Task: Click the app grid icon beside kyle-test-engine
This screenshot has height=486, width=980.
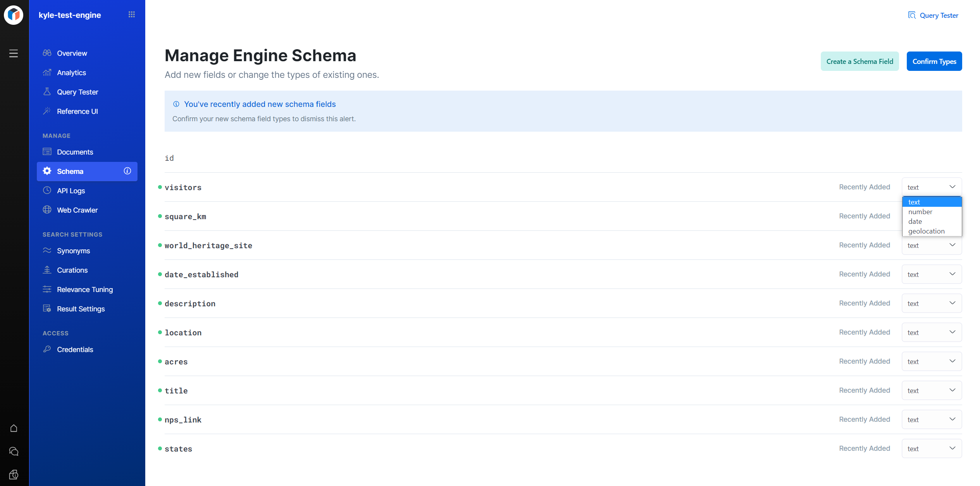Action: coord(132,15)
